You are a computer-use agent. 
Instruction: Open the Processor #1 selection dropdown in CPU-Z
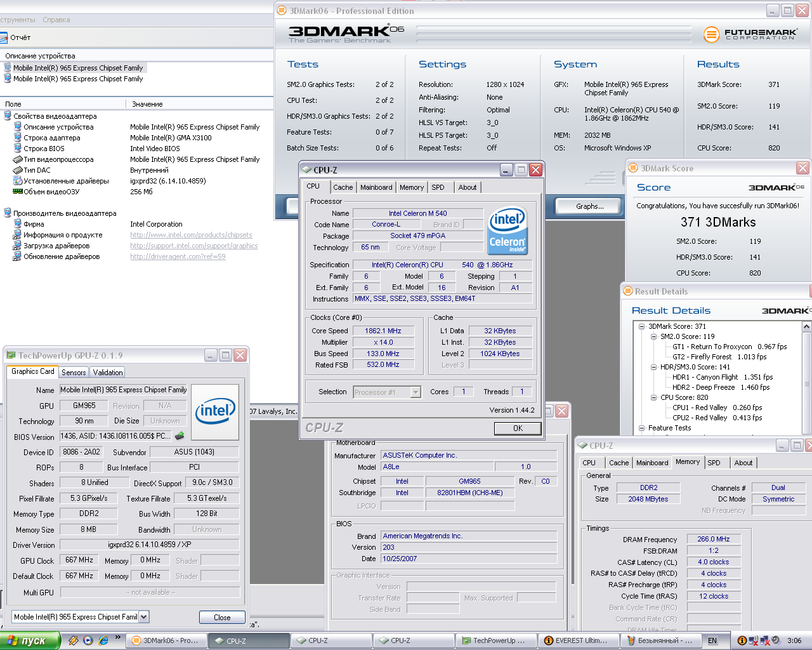[x=416, y=392]
